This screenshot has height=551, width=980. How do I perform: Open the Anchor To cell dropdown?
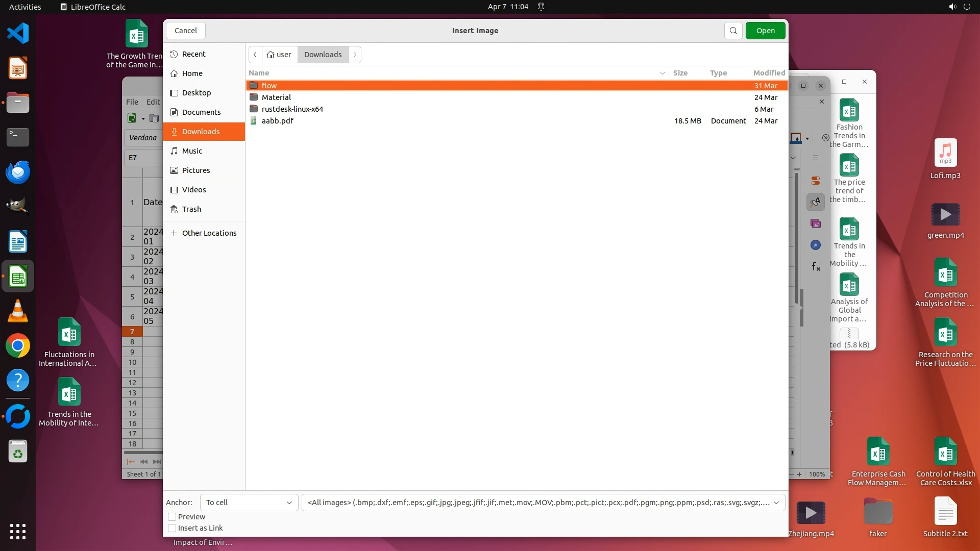(249, 503)
